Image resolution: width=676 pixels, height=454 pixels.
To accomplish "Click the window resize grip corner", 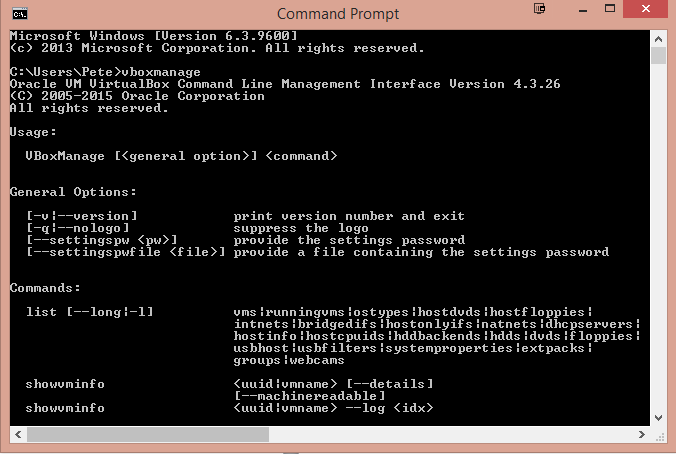I will click(660, 437).
